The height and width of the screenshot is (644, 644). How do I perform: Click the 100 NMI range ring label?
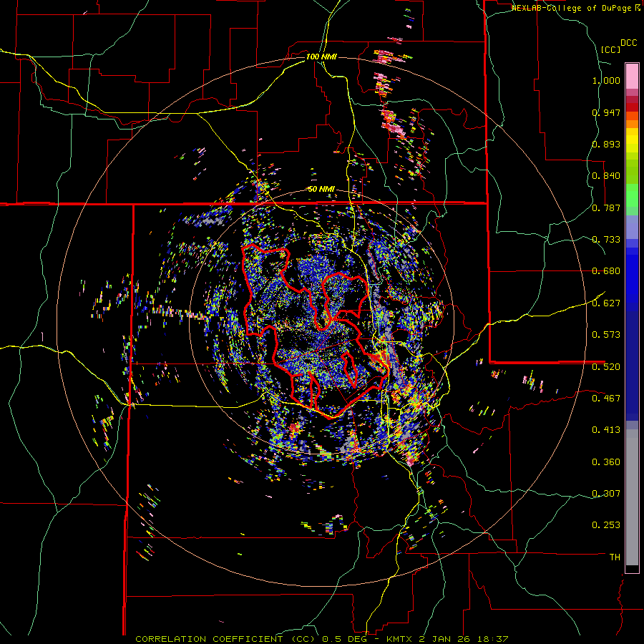[x=321, y=57]
